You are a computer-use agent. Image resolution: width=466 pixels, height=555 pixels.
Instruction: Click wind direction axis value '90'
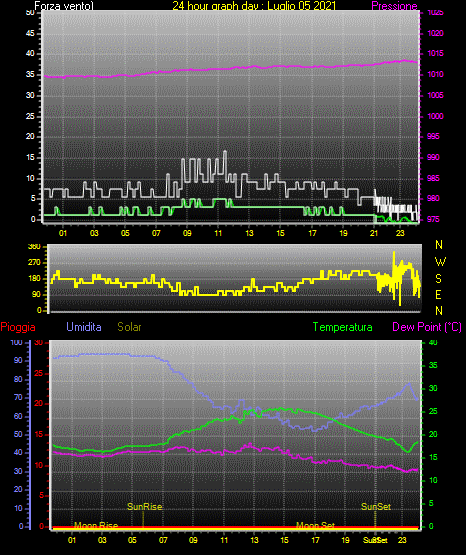[36, 294]
